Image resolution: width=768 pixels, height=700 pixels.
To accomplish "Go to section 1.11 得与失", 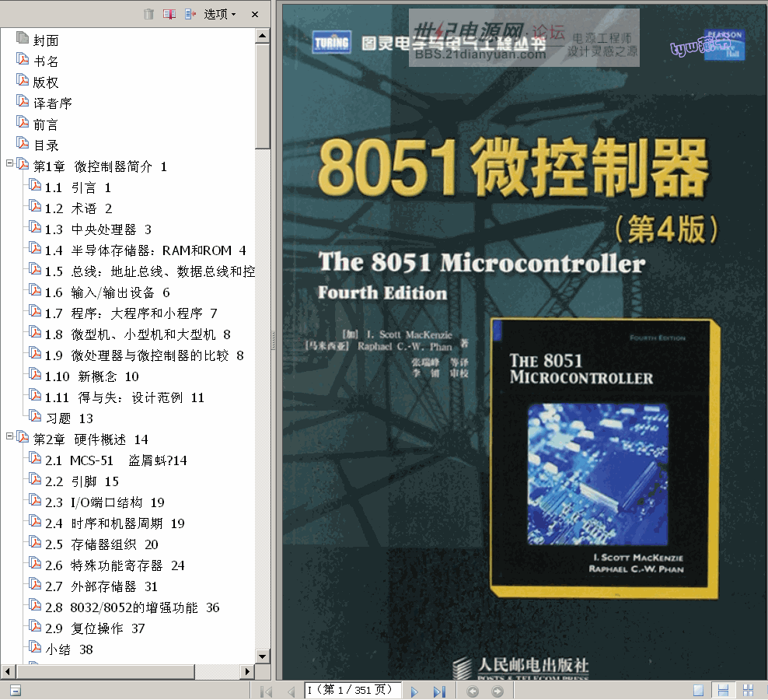I will pos(124,397).
